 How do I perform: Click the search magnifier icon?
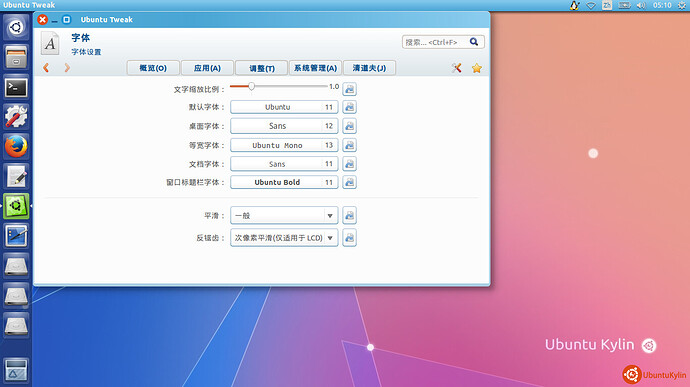tap(474, 42)
